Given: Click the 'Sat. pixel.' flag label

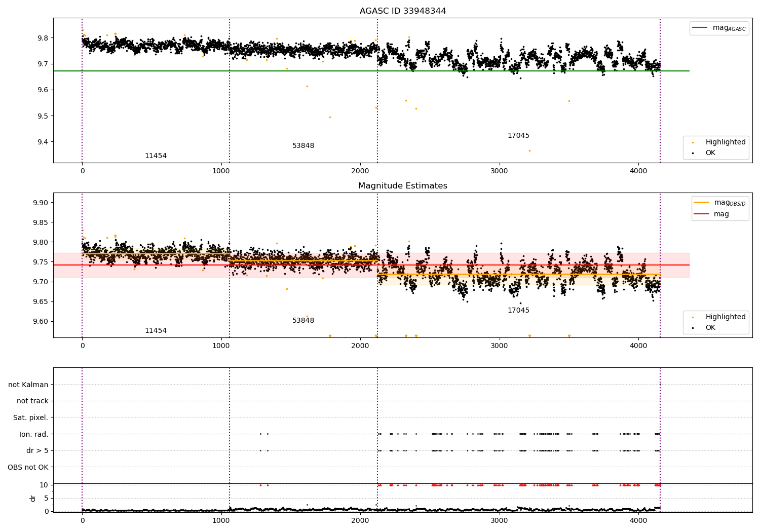Looking at the screenshot, I should click(x=31, y=417).
